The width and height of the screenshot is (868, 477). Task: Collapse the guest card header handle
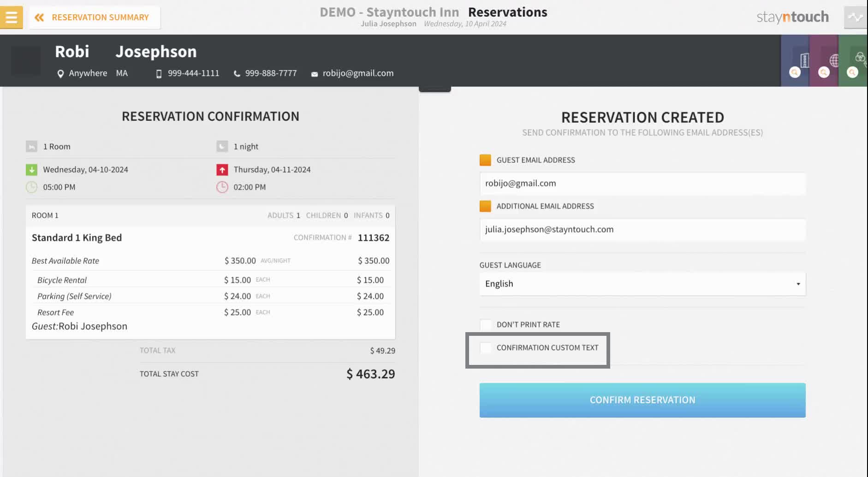coord(434,89)
